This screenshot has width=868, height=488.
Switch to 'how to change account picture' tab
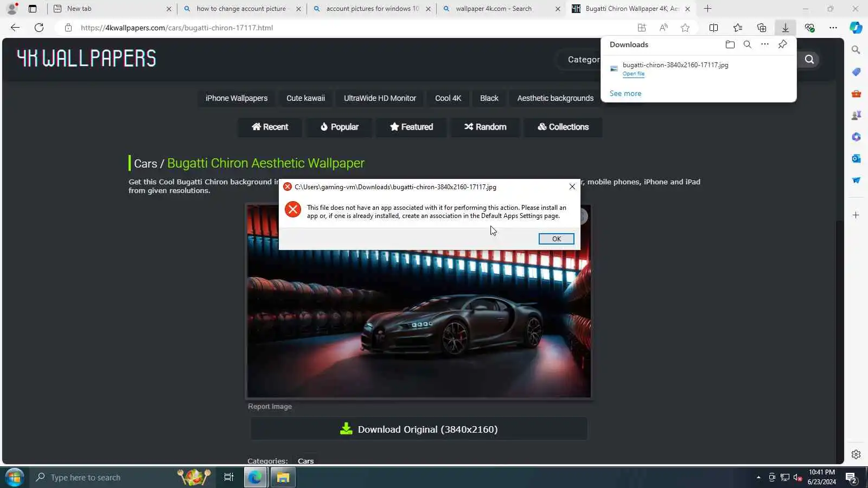tap(241, 9)
